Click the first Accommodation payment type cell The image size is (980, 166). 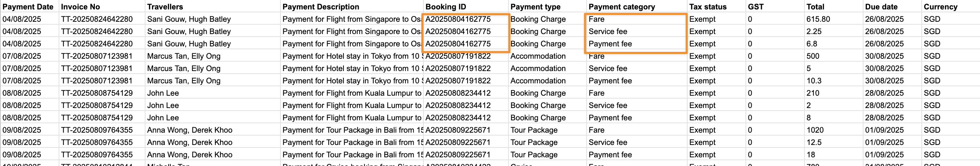point(547,56)
